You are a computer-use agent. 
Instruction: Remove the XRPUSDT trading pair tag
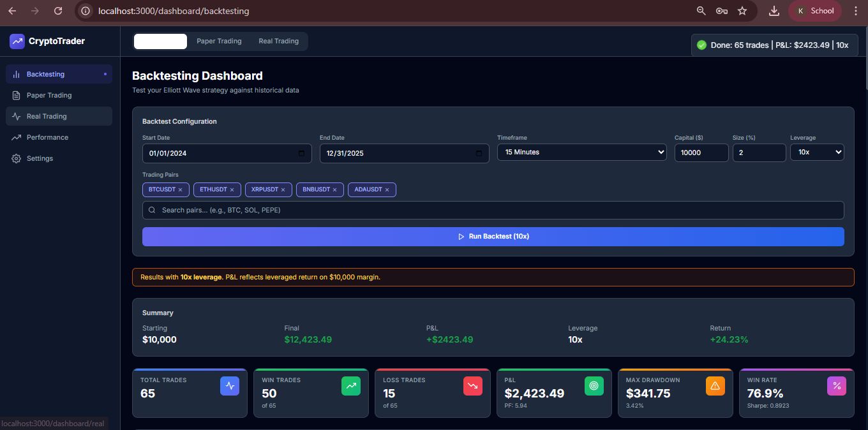[283, 190]
